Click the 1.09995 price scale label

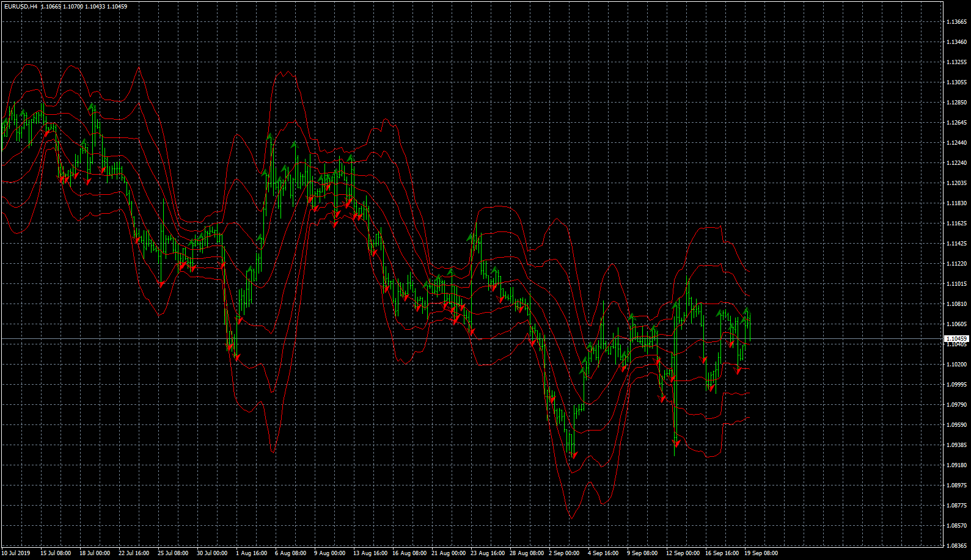[956, 385]
